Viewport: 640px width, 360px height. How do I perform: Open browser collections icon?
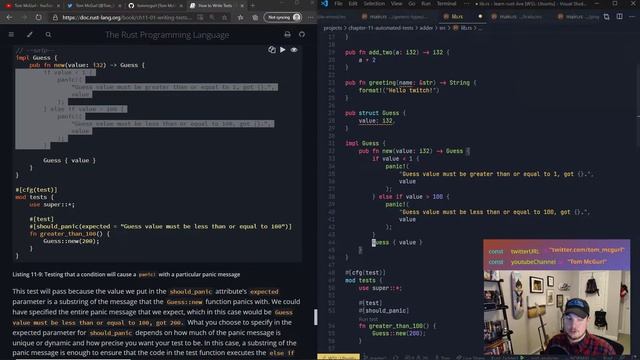[255, 18]
